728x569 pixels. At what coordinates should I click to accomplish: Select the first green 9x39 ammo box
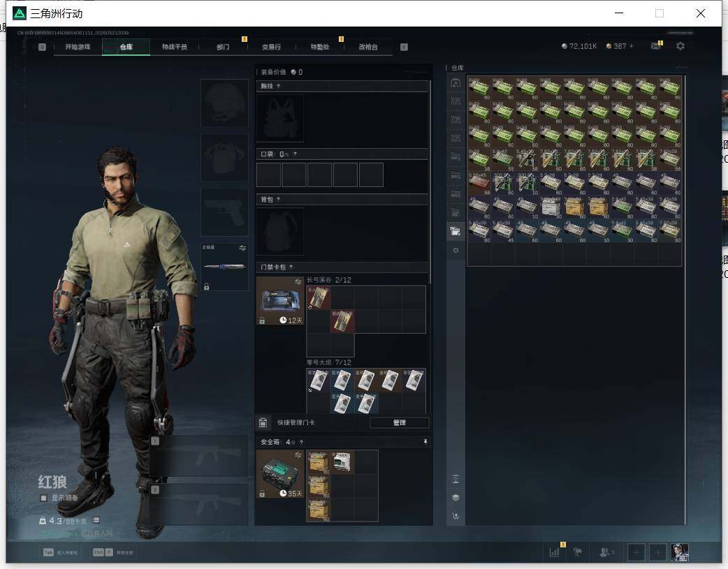click(x=479, y=88)
